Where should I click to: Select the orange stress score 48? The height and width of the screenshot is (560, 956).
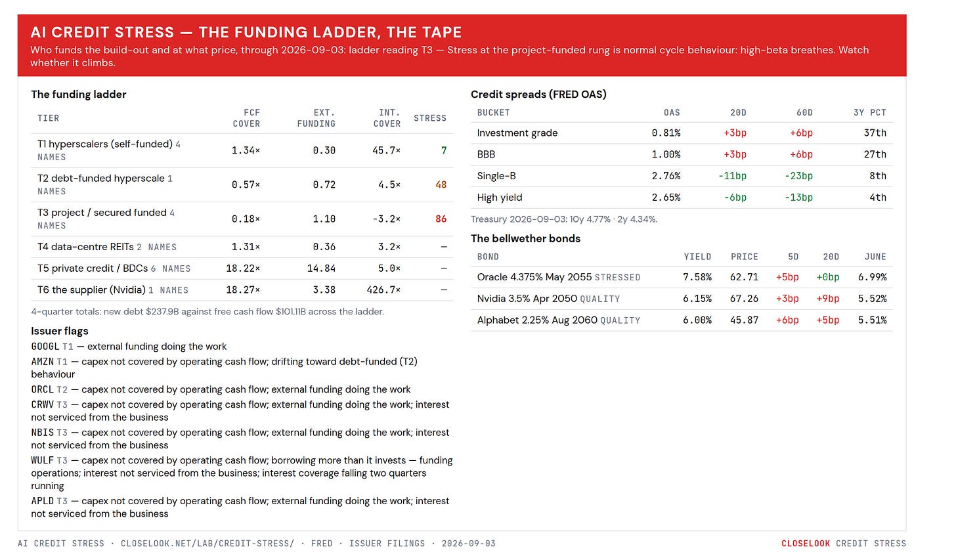[441, 184]
